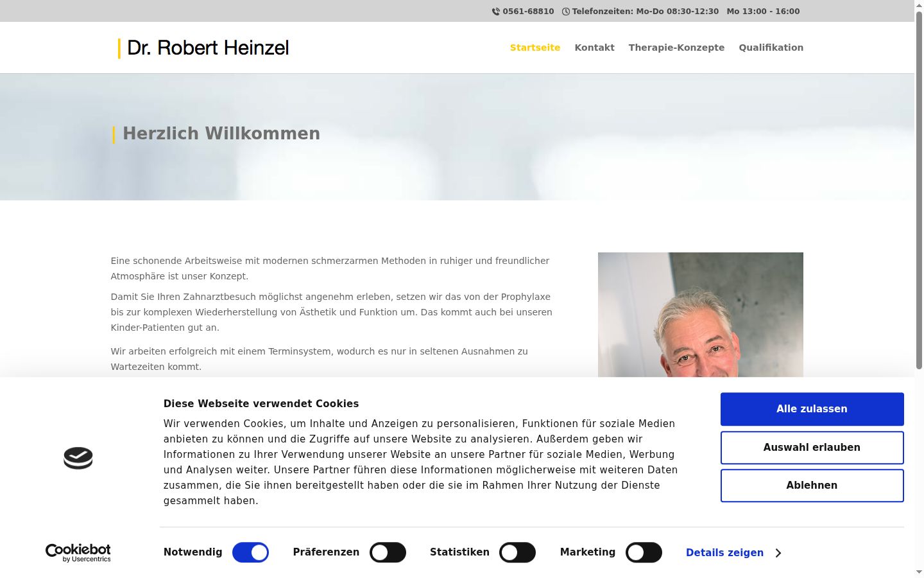Viewport: 924px width, 578px height.
Task: Click the Mo 13:00 - 16:00 text
Action: (x=763, y=12)
